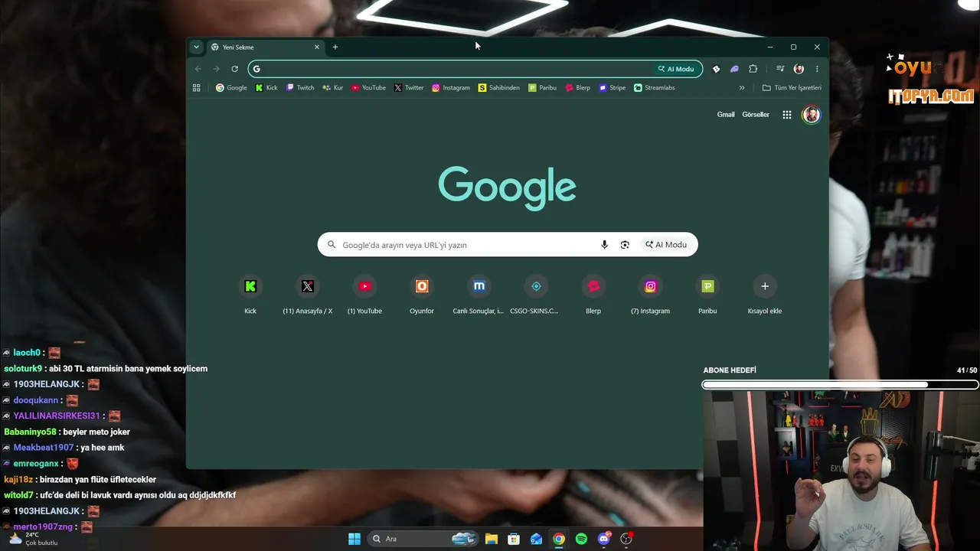Click the purple extension icon in toolbar
The height and width of the screenshot is (551, 980).
pos(735,69)
